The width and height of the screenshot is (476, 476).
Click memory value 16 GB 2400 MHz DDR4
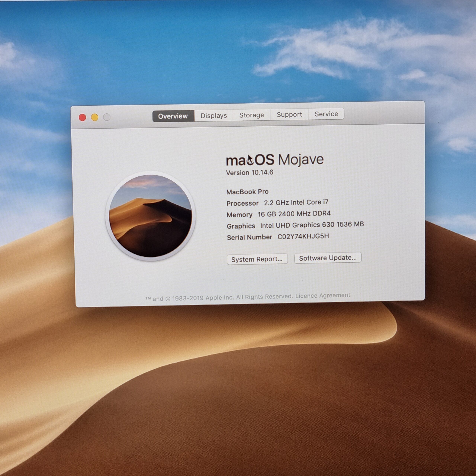tap(294, 214)
